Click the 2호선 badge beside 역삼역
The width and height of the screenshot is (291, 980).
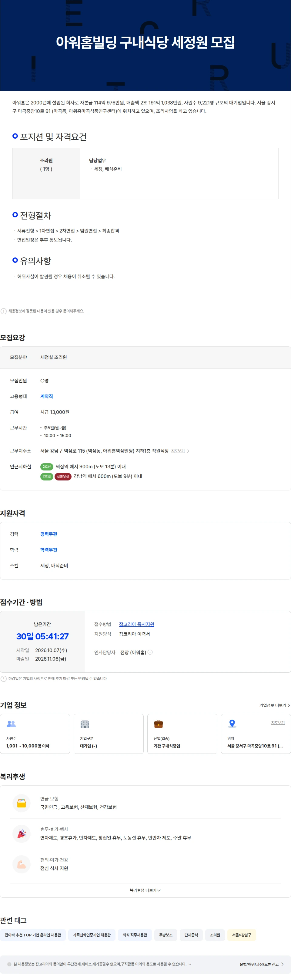(x=46, y=467)
